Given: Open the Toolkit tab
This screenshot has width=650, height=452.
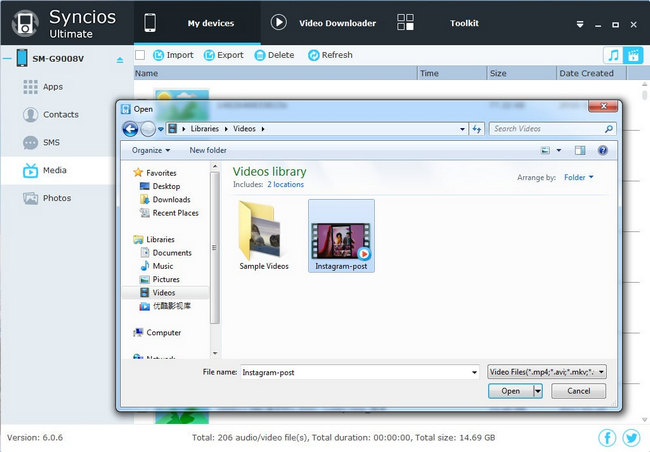Looking at the screenshot, I should [x=464, y=23].
